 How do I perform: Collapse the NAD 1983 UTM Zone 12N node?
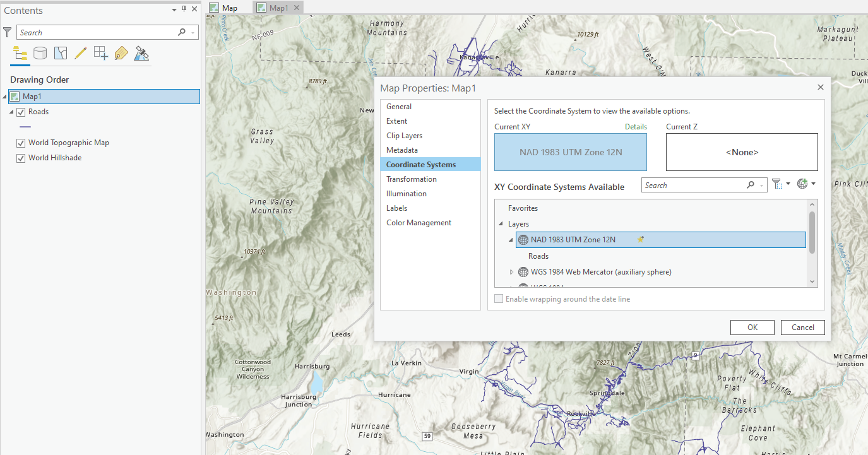(511, 240)
